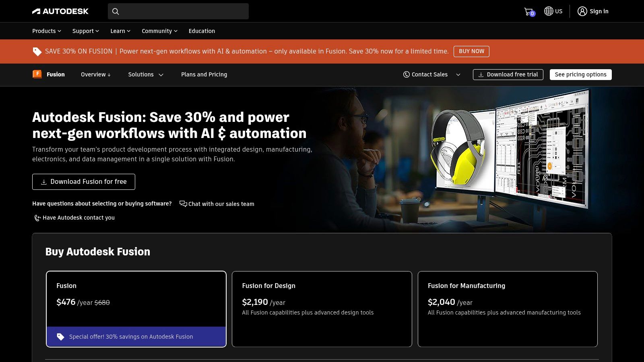Click the orange price tag icon in banner
Screen dimensions: 644x362
pos(37,51)
